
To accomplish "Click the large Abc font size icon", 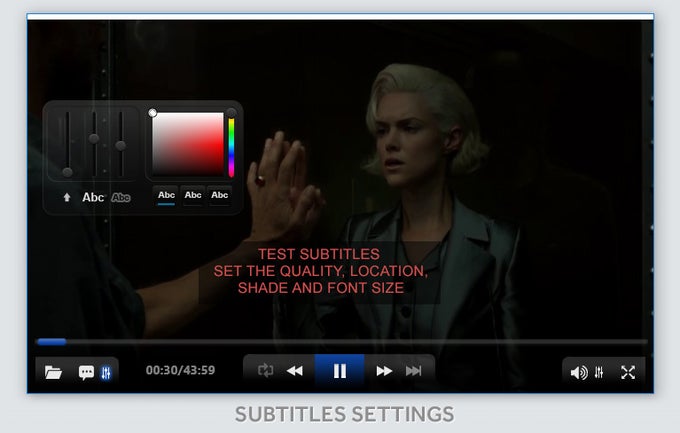I will (93, 197).
